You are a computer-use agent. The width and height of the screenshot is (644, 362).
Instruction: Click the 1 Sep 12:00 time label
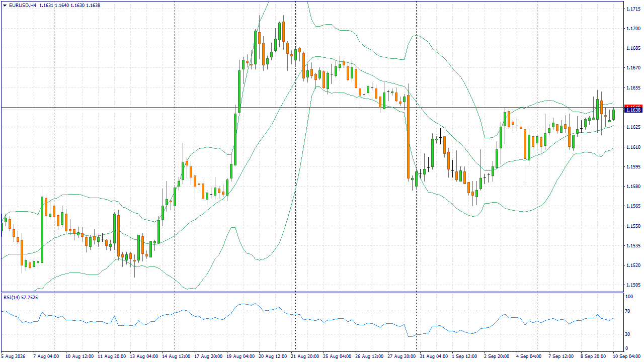(x=465, y=356)
